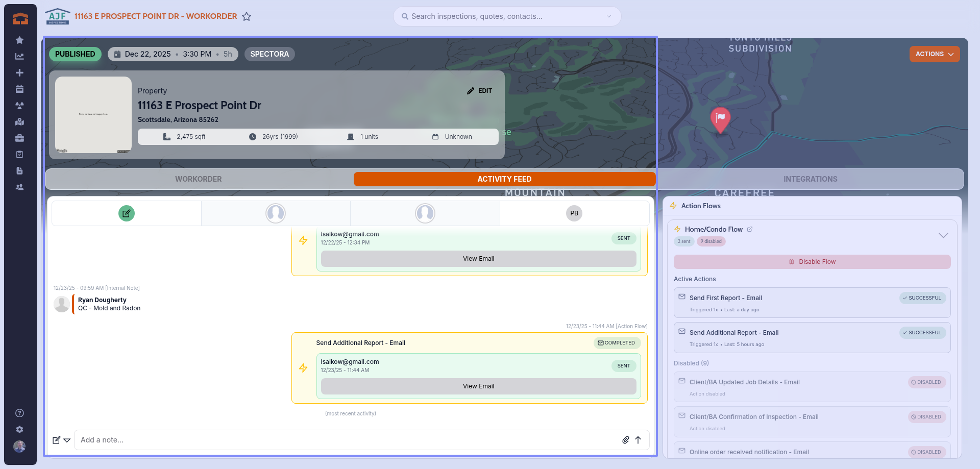The width and height of the screenshot is (980, 469).
Task: Open the analytics chart icon in sidebar
Action: pos(19,57)
